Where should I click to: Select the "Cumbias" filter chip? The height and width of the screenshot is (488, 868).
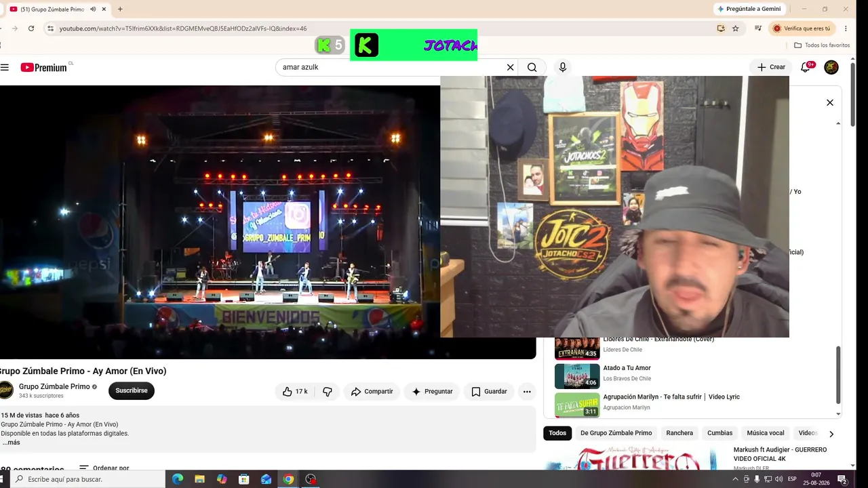(x=719, y=433)
